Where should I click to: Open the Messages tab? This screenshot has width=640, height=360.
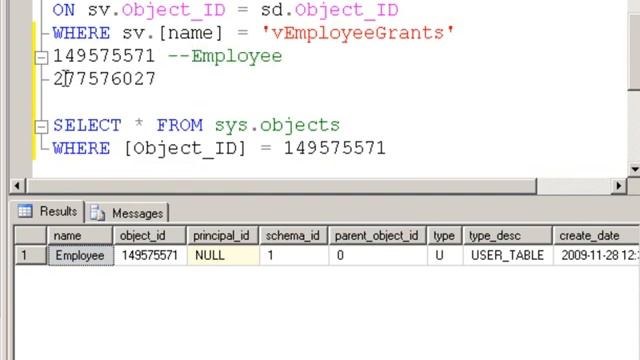[127, 213]
